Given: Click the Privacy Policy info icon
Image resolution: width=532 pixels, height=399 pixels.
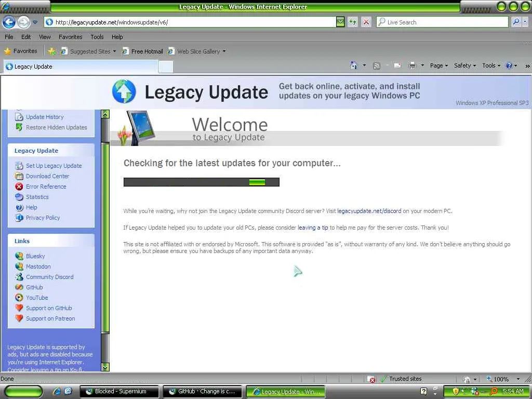Looking at the screenshot, I should 19,218.
